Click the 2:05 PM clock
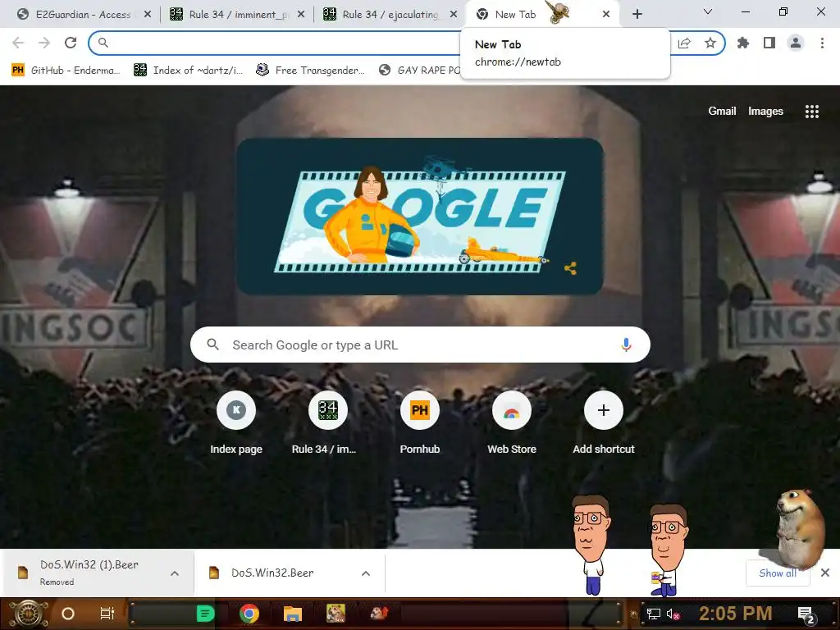Image resolution: width=840 pixels, height=630 pixels. tap(736, 614)
